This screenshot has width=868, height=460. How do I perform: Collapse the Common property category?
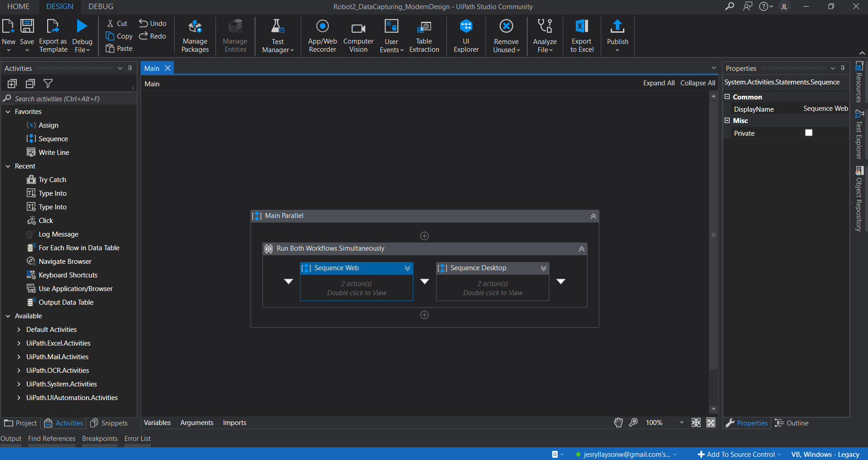(727, 97)
